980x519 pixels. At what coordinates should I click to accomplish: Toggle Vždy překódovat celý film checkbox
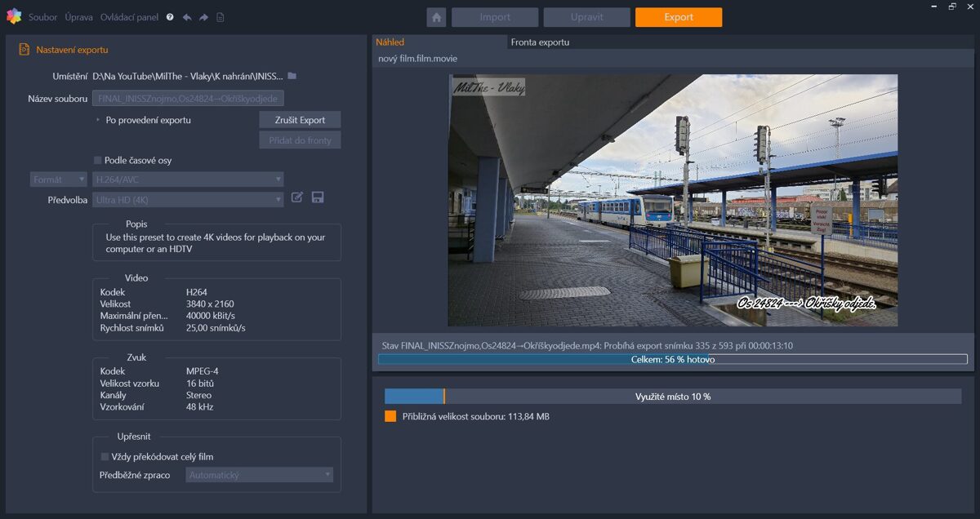[105, 457]
